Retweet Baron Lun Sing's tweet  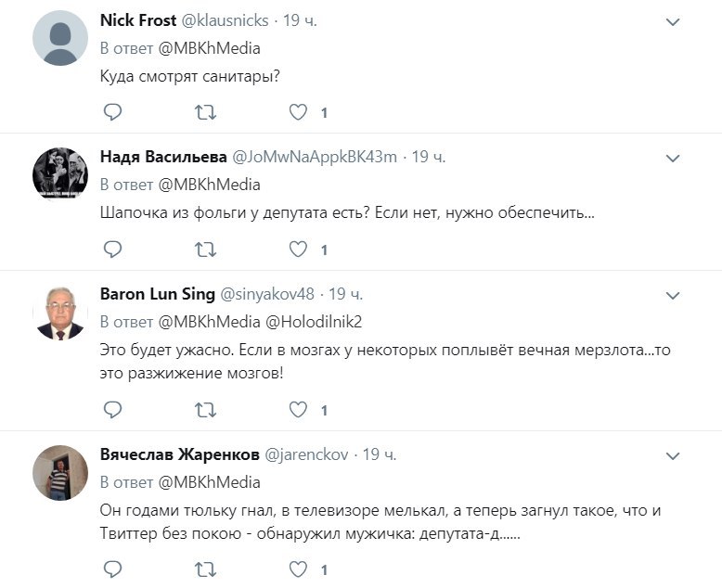204,409
